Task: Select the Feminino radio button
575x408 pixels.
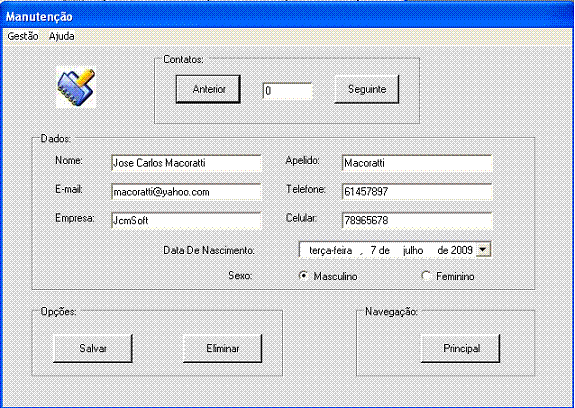Action: [x=426, y=276]
